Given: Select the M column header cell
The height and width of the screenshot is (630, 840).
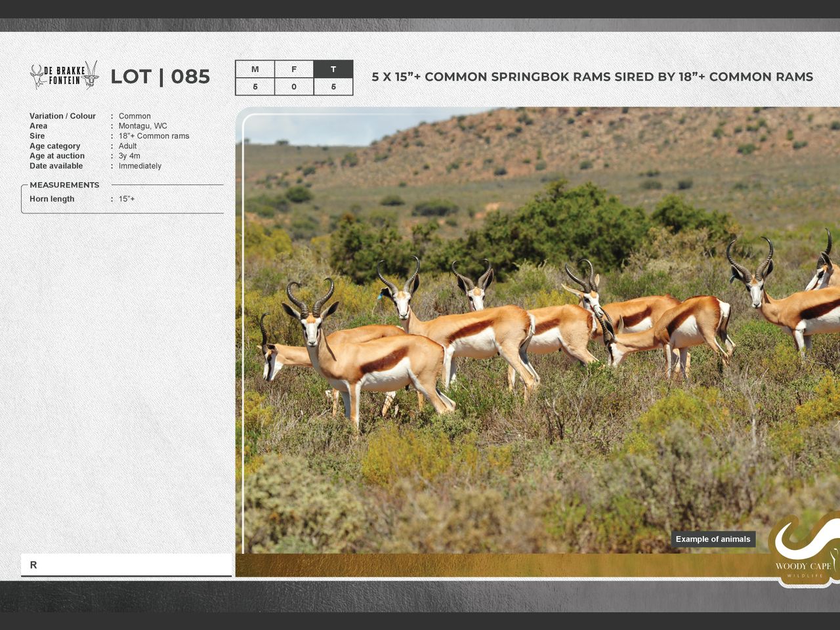Looking at the screenshot, I should click(255, 70).
